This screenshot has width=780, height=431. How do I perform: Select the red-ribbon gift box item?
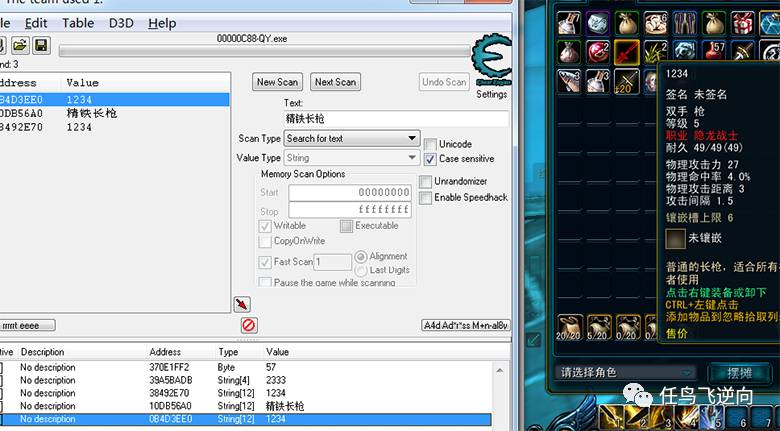tap(743, 23)
